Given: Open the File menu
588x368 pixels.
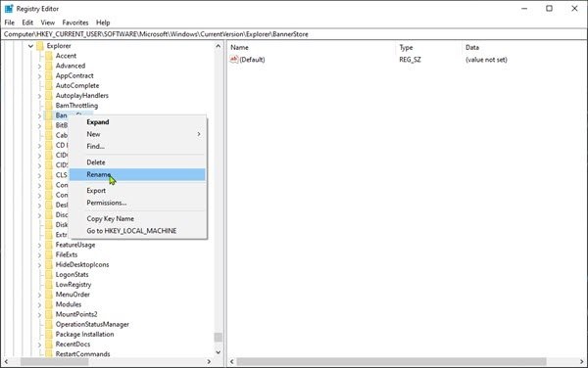Looking at the screenshot, I should coord(10,23).
